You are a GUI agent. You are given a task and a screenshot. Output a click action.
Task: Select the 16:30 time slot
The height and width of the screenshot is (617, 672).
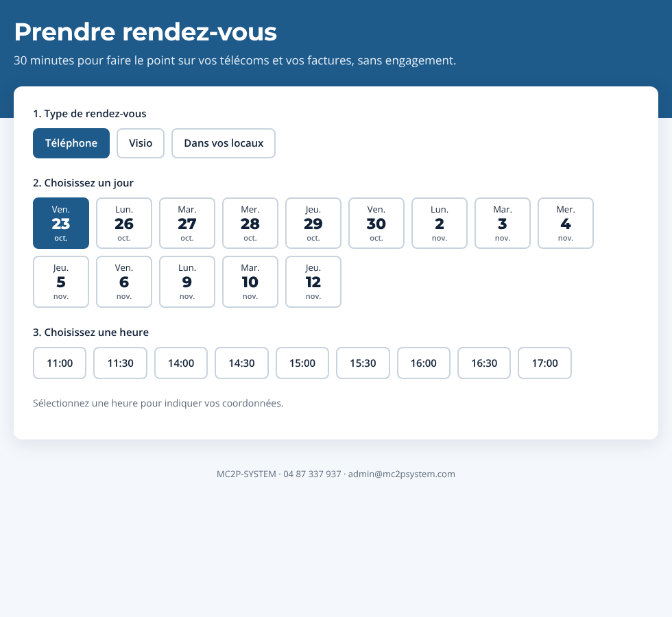[484, 363]
